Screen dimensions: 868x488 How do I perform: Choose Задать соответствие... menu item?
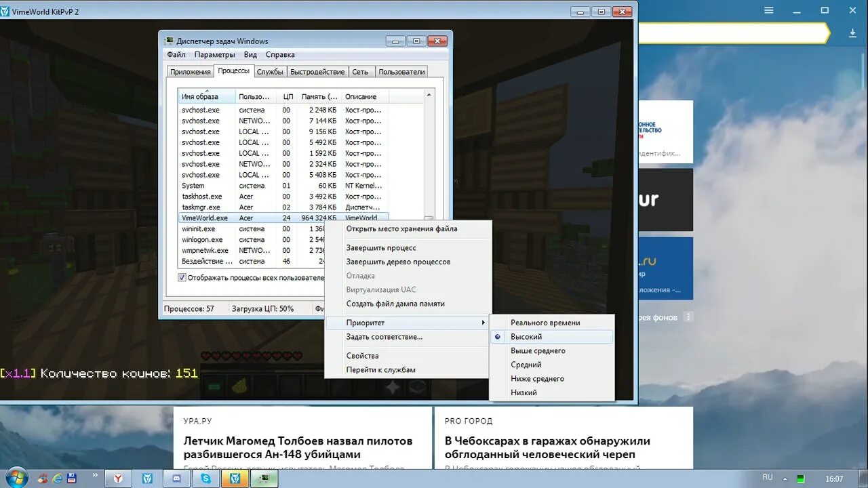[x=407, y=337]
